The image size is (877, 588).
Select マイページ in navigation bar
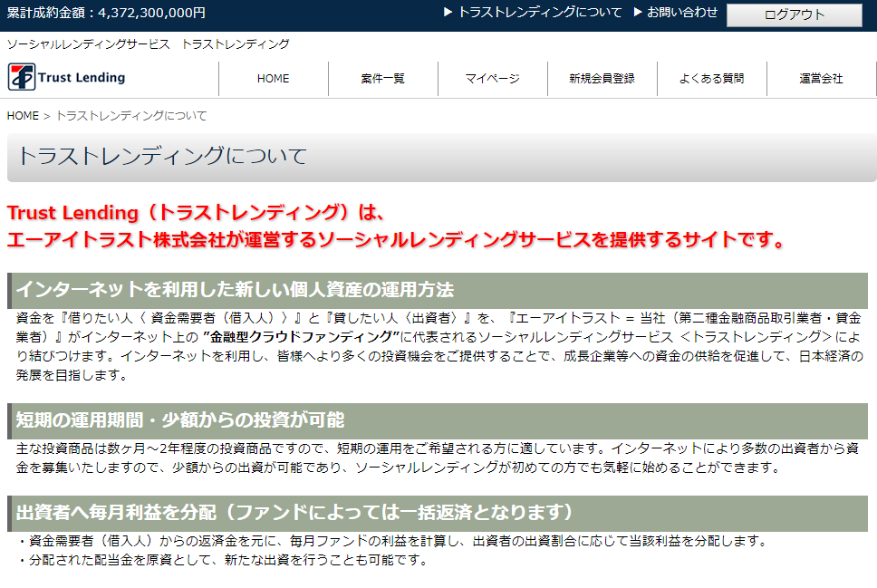[x=492, y=79]
